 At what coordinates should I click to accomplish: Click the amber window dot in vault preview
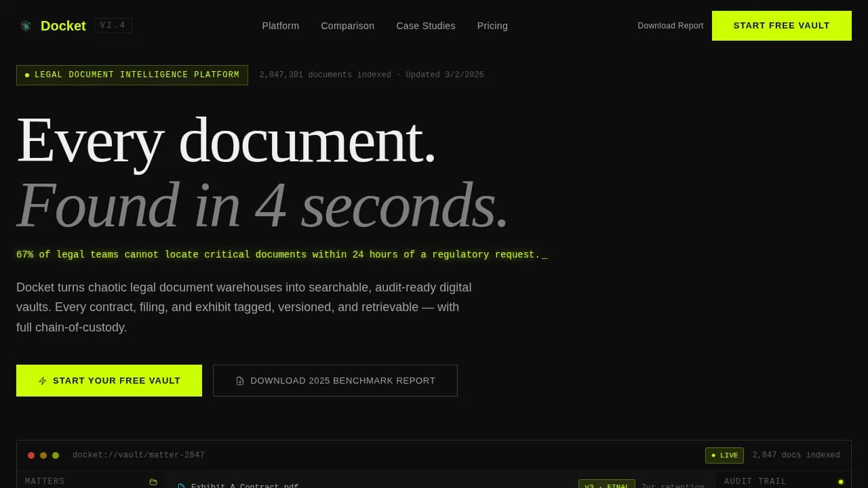(43, 455)
